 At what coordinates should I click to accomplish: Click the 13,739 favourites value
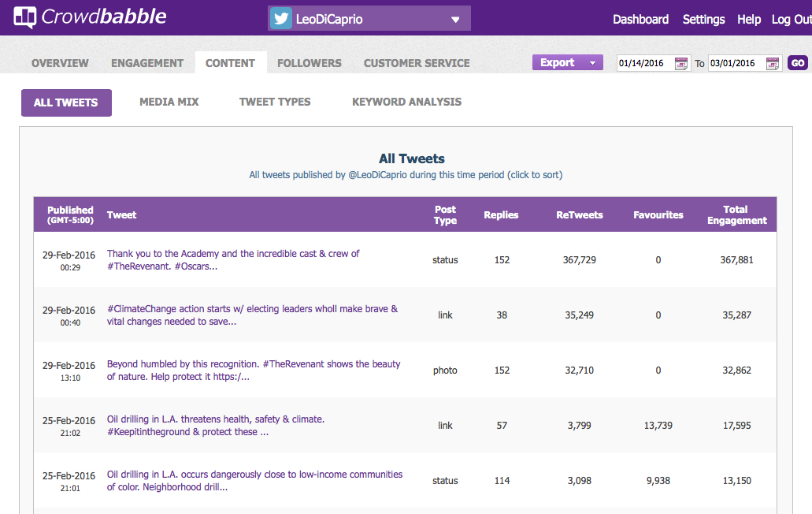click(x=658, y=426)
